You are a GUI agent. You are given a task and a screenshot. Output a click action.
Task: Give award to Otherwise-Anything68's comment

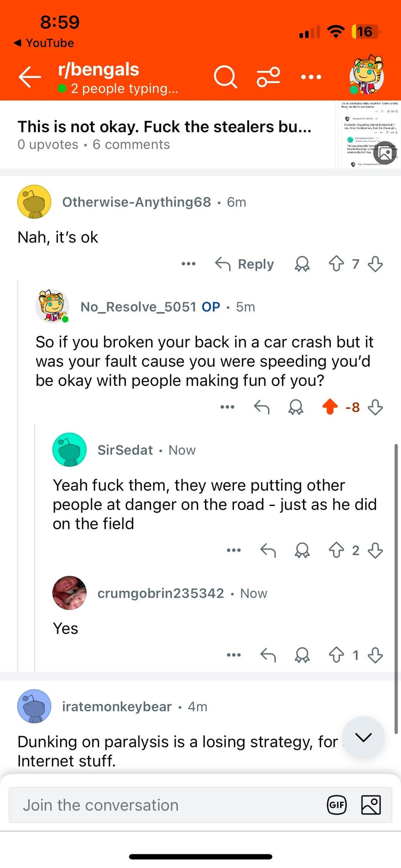click(302, 264)
